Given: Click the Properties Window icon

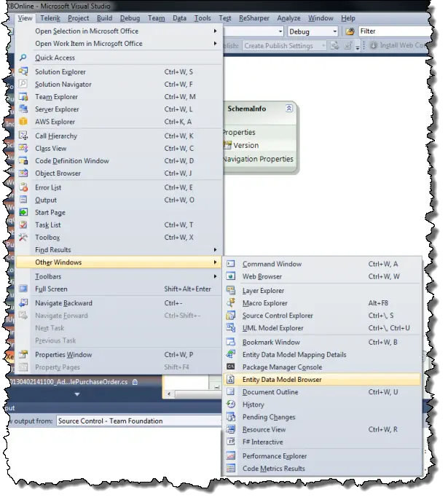Looking at the screenshot, I should coord(23,354).
